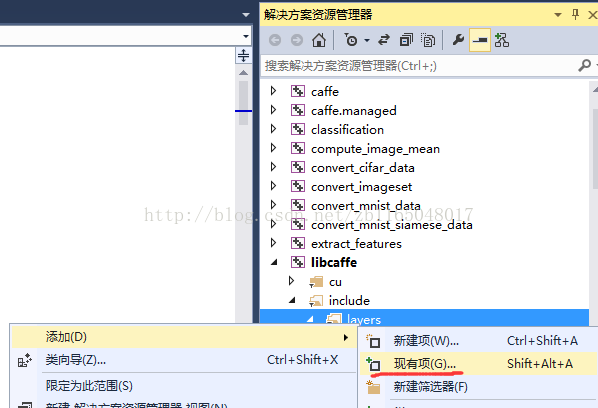
Task: Click the Solution Explorer tree scrollbar
Action: 595,149
